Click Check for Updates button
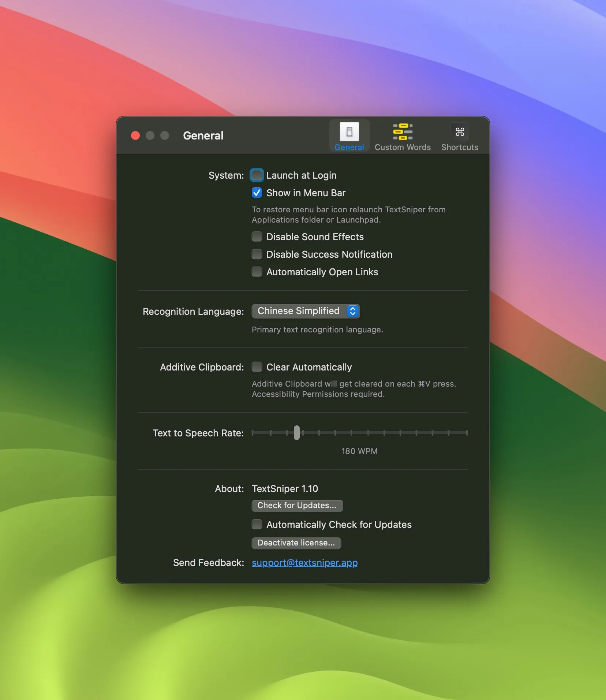 [297, 506]
